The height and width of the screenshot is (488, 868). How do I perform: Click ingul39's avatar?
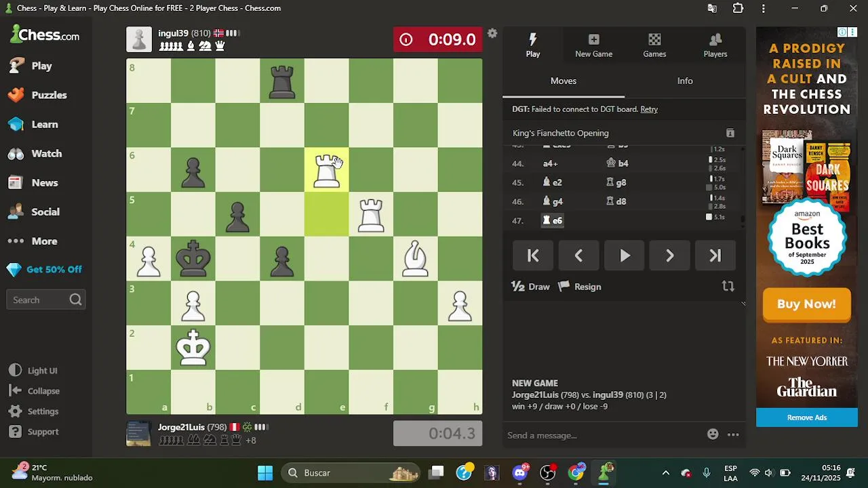tap(139, 39)
